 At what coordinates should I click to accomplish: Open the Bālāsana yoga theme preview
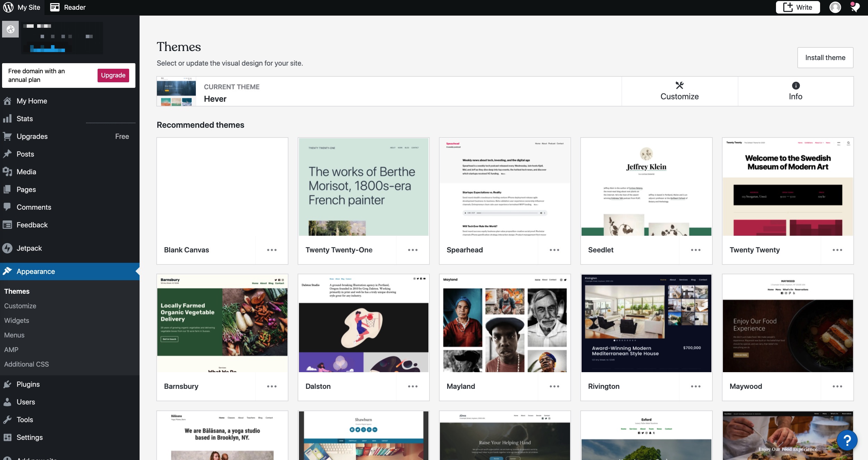(x=222, y=436)
